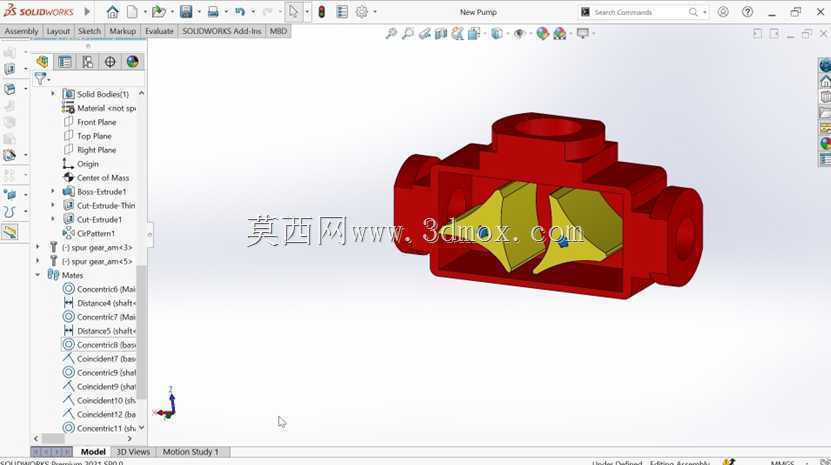Toggle the Section View icon
Image resolution: width=831 pixels, height=465 pixels.
(441, 34)
